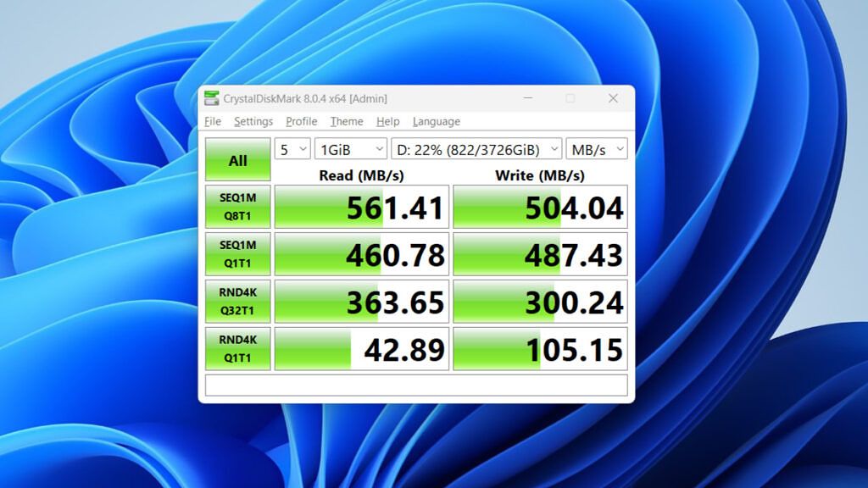868x488 pixels.
Task: Open the Profile menu
Action: coord(302,121)
